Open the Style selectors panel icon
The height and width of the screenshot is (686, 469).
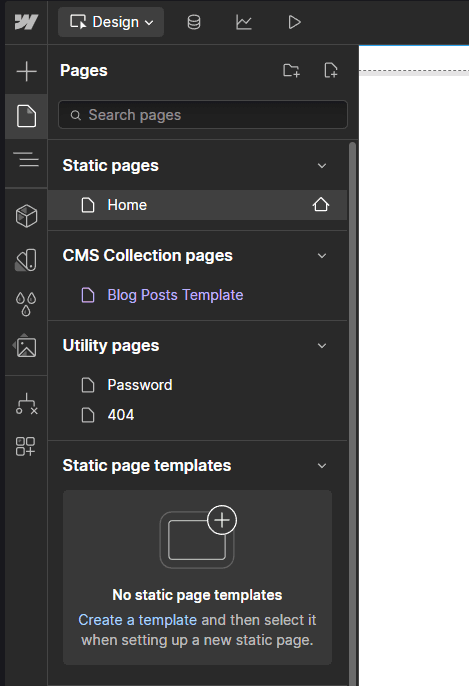click(26, 260)
